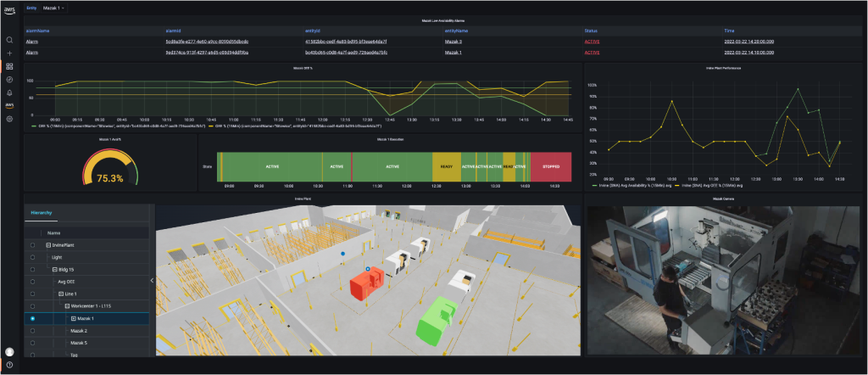Open the Configuration gear icon

coord(9,119)
